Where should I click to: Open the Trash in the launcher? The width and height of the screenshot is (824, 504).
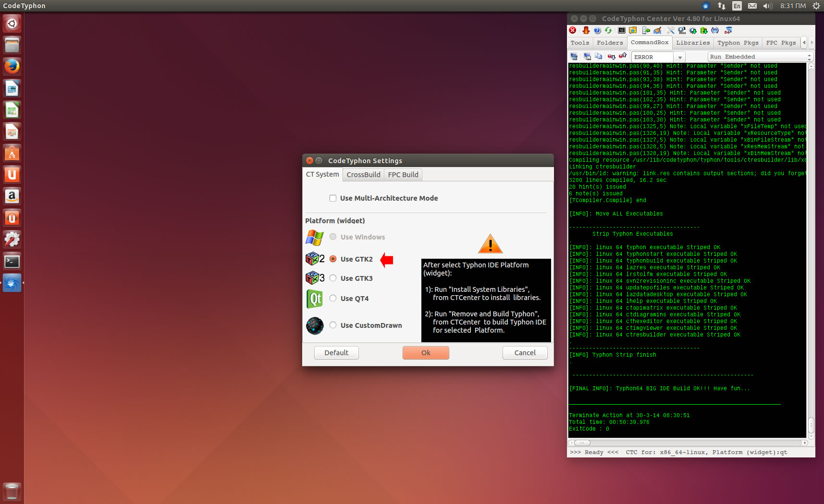pyautogui.click(x=12, y=492)
